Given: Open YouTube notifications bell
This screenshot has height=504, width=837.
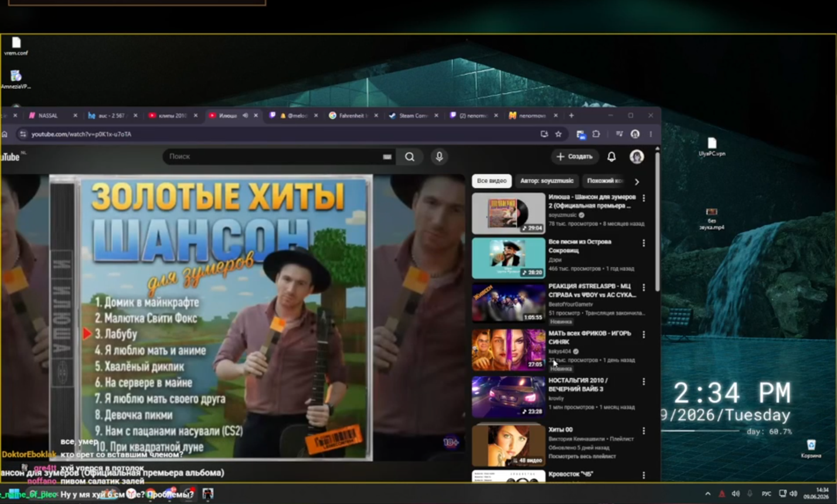Looking at the screenshot, I should pos(611,156).
